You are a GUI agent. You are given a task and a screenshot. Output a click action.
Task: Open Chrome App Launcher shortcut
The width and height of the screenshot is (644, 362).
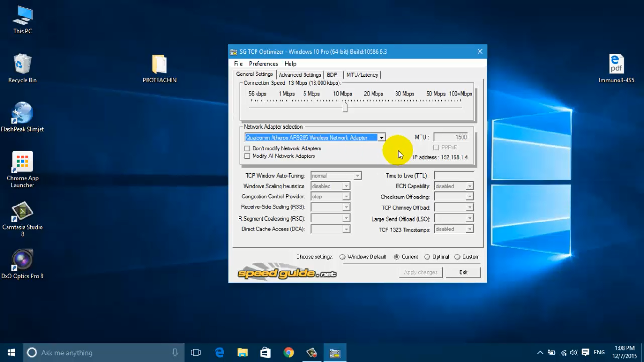(23, 170)
